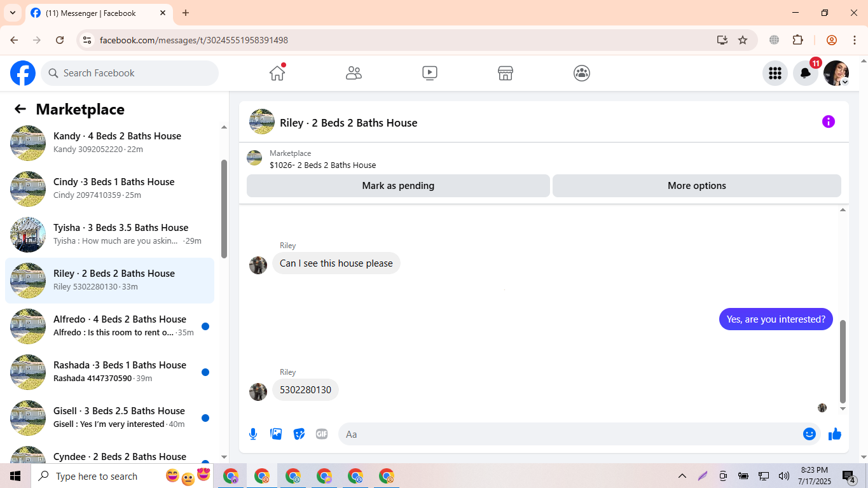Click the Mark as pending button

398,186
